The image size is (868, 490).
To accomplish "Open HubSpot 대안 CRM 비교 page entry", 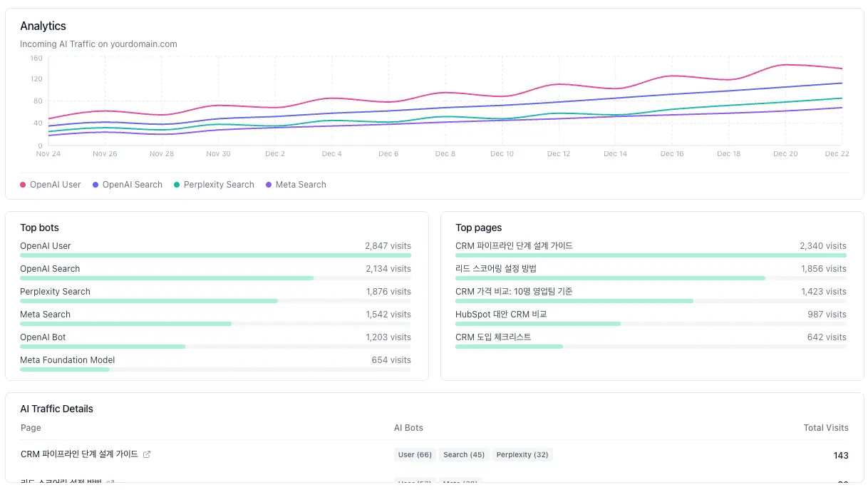I will click(501, 315).
